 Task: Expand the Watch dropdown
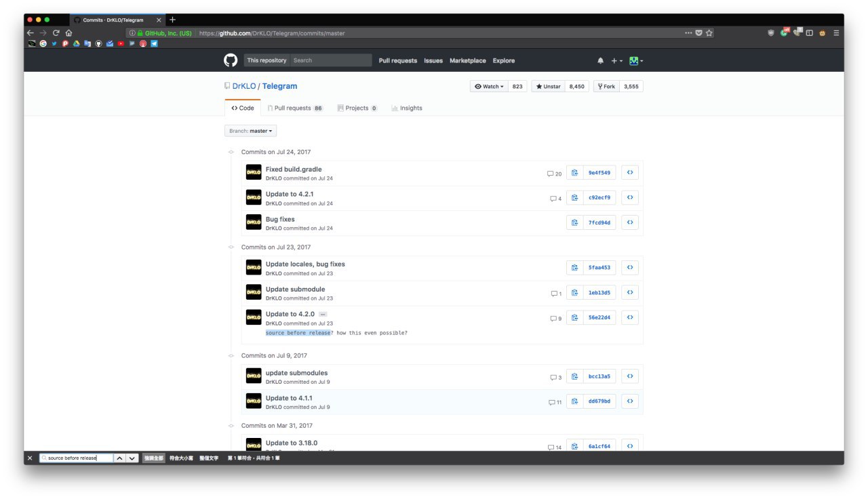click(x=489, y=86)
